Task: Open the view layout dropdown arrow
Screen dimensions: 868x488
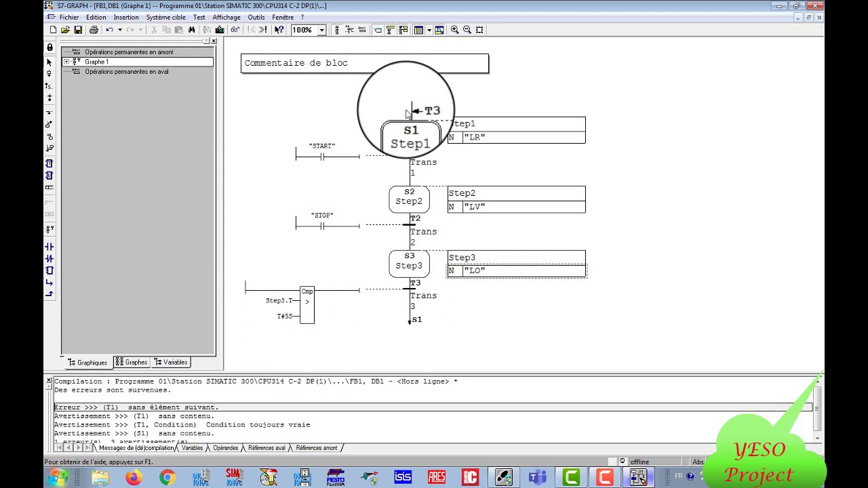Action: 429,30
